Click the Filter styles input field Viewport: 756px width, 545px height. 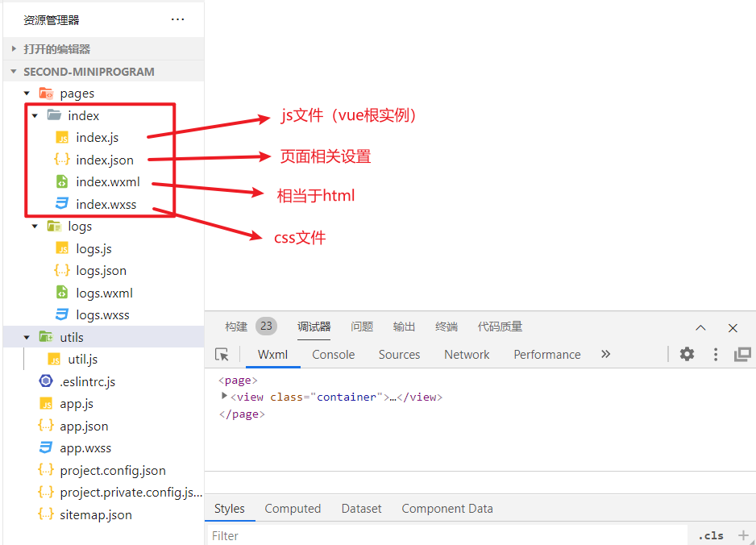click(x=443, y=535)
